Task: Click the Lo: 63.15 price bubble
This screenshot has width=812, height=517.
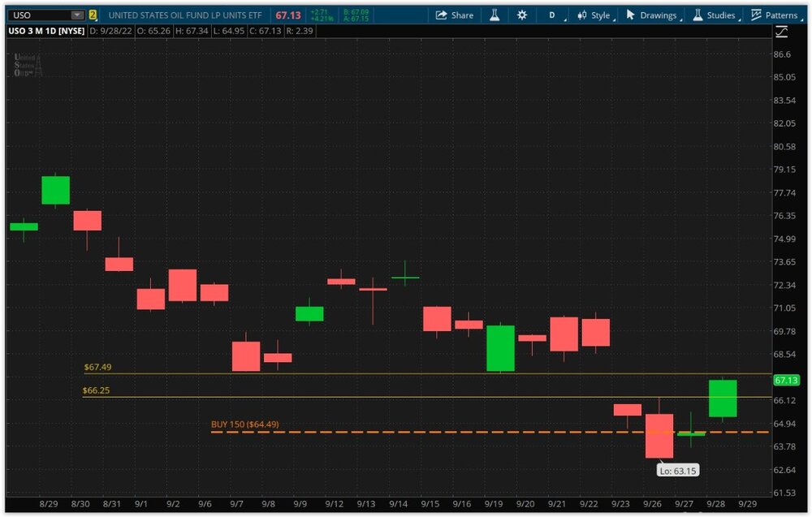Action: pyautogui.click(x=676, y=470)
